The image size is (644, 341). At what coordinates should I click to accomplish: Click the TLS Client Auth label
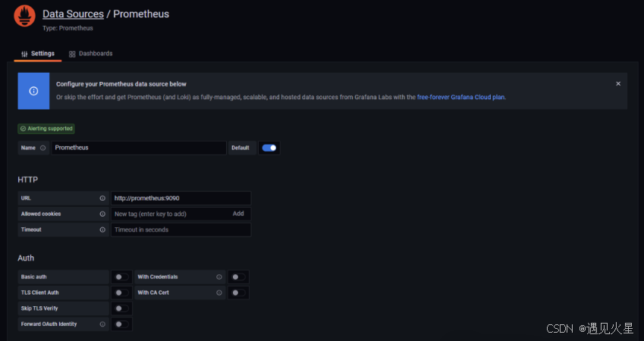coord(40,293)
